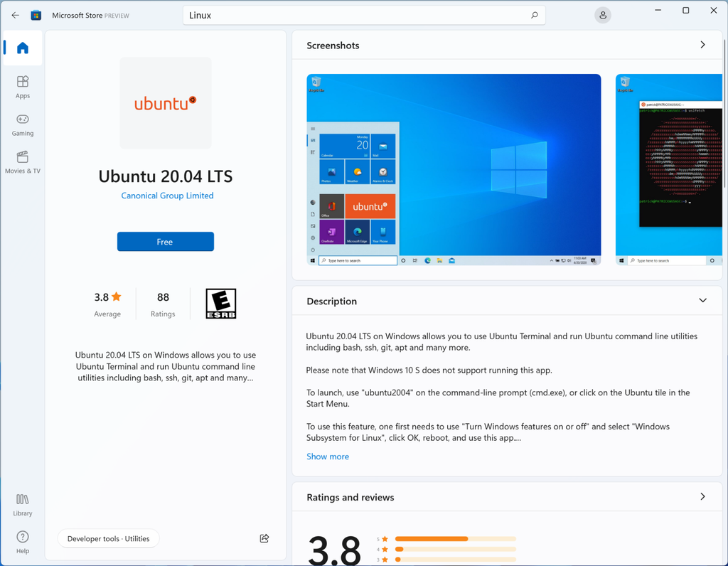The width and height of the screenshot is (728, 566).
Task: Click the Microsoft Store logo in the title bar
Action: click(36, 15)
